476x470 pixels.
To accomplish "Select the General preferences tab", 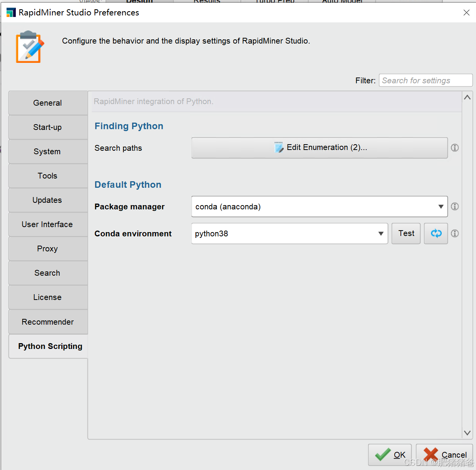I will (x=47, y=103).
